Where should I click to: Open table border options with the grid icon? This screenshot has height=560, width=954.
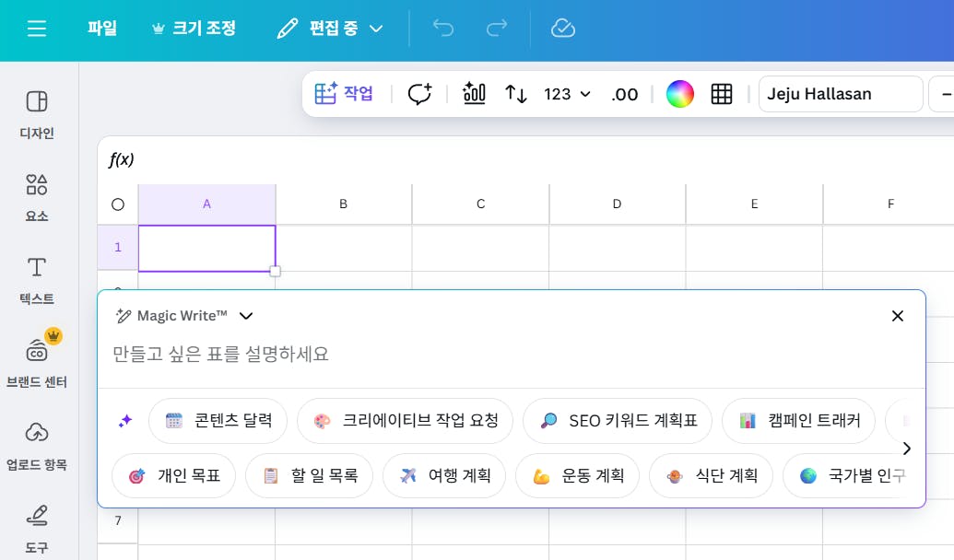pyautogui.click(x=722, y=93)
